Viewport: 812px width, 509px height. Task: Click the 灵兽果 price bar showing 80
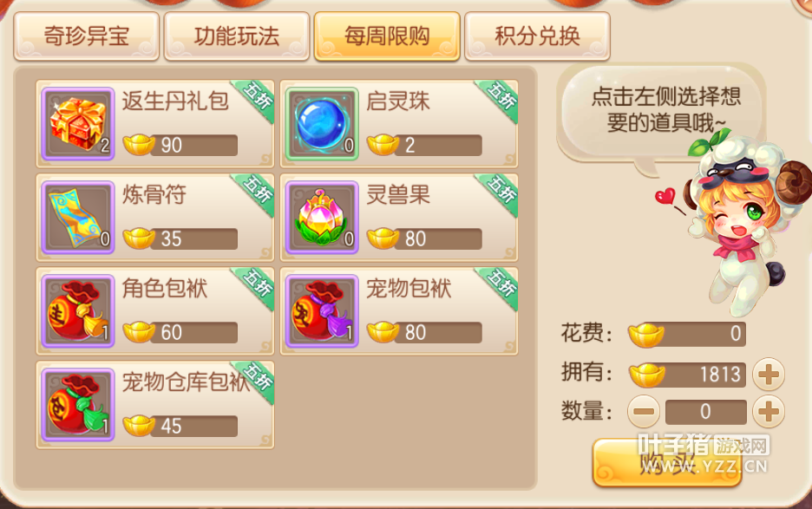point(424,238)
